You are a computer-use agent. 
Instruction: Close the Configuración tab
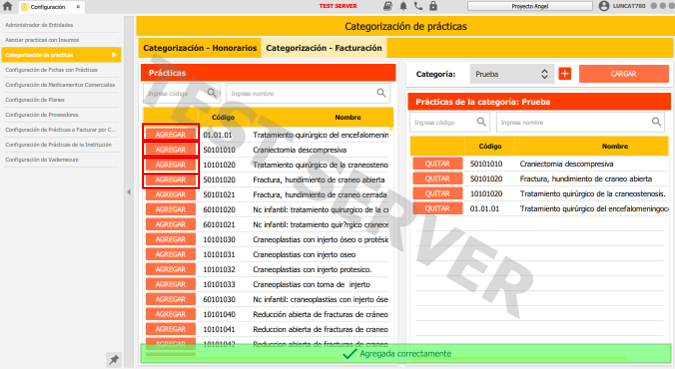(x=78, y=6)
